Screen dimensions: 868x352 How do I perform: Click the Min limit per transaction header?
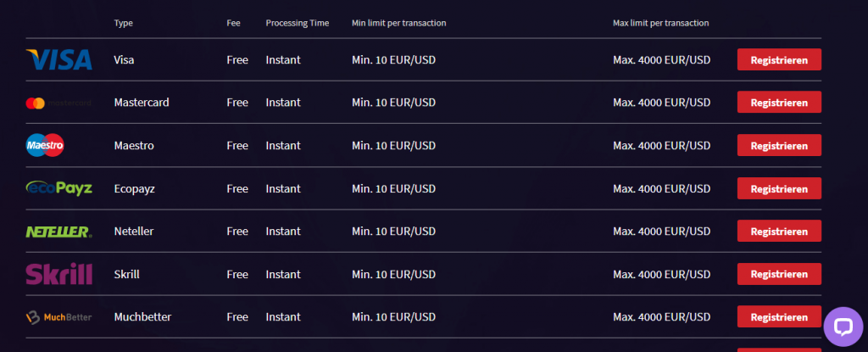[x=399, y=23]
